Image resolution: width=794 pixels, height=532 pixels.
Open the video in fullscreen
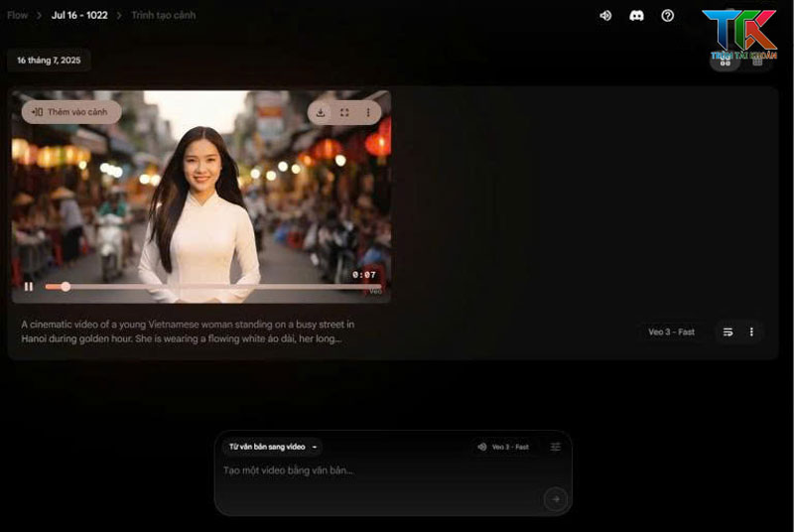pyautogui.click(x=344, y=112)
